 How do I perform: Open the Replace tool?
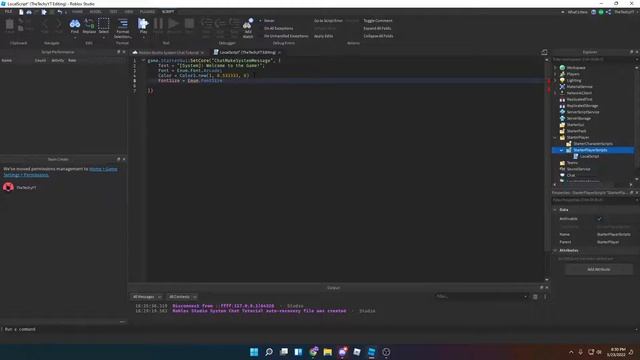tap(89, 26)
